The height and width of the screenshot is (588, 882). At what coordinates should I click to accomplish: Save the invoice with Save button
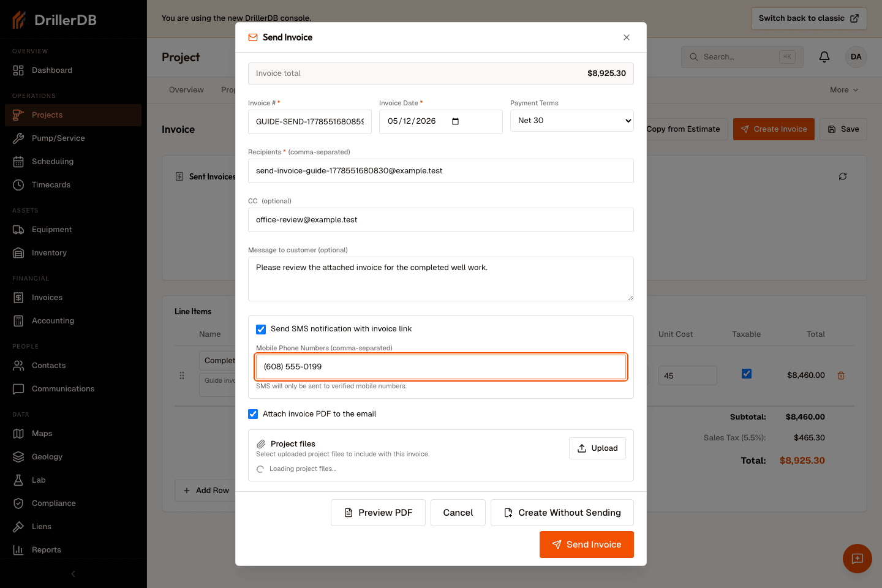pyautogui.click(x=843, y=129)
